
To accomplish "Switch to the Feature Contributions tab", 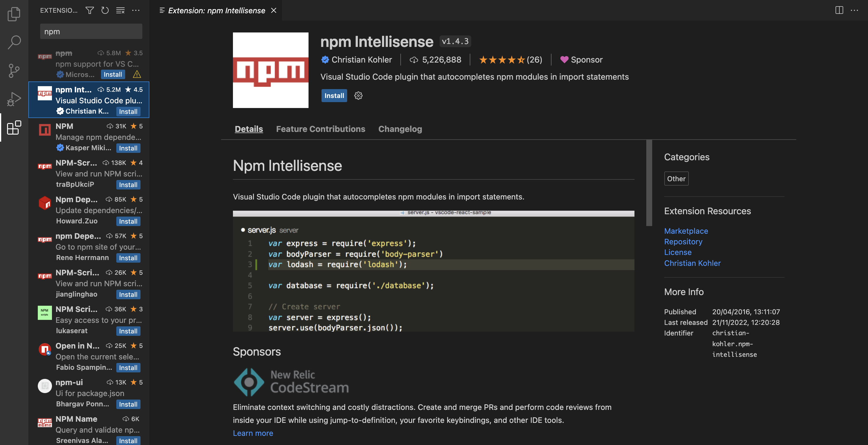I will click(x=320, y=129).
